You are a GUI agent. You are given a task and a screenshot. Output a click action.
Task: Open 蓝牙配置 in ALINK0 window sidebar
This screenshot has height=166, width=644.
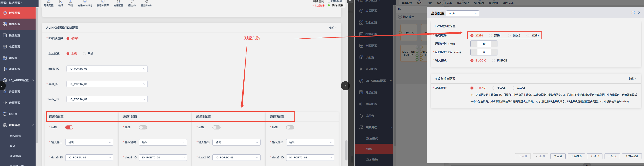[x=18, y=69]
